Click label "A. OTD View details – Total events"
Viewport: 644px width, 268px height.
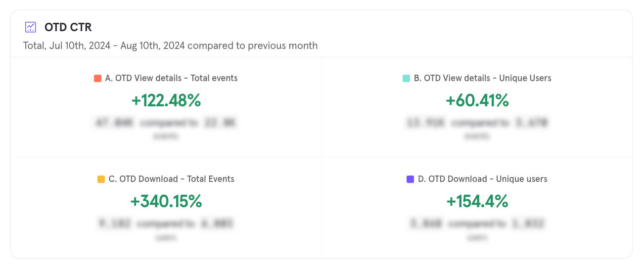171,78
